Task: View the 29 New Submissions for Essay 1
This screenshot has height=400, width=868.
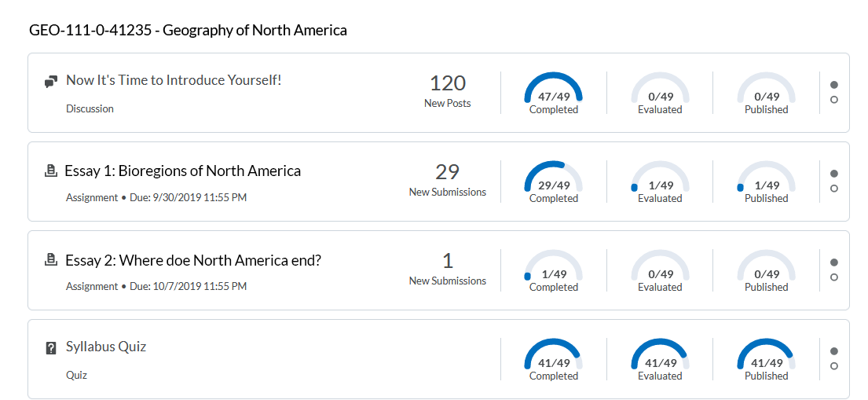Action: (x=448, y=179)
